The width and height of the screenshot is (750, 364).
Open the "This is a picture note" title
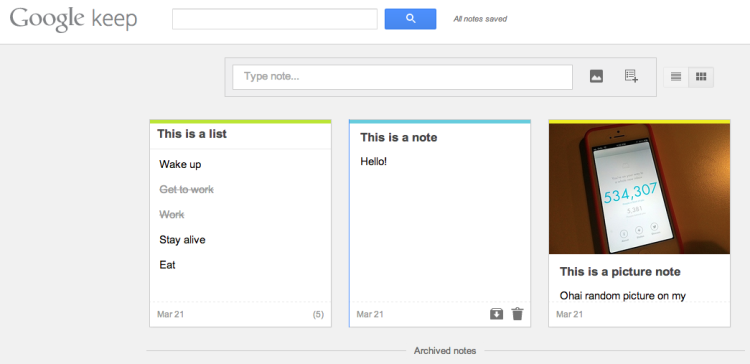(620, 272)
